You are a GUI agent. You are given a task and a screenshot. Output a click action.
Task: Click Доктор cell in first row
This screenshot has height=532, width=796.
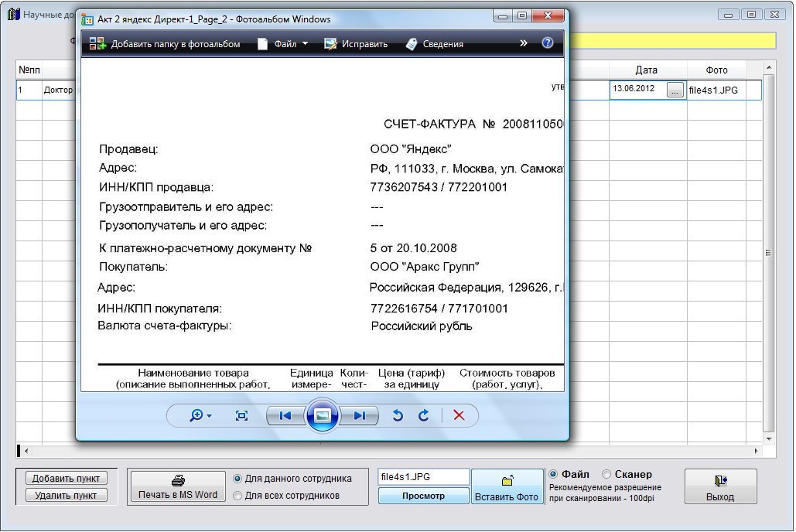click(x=58, y=90)
